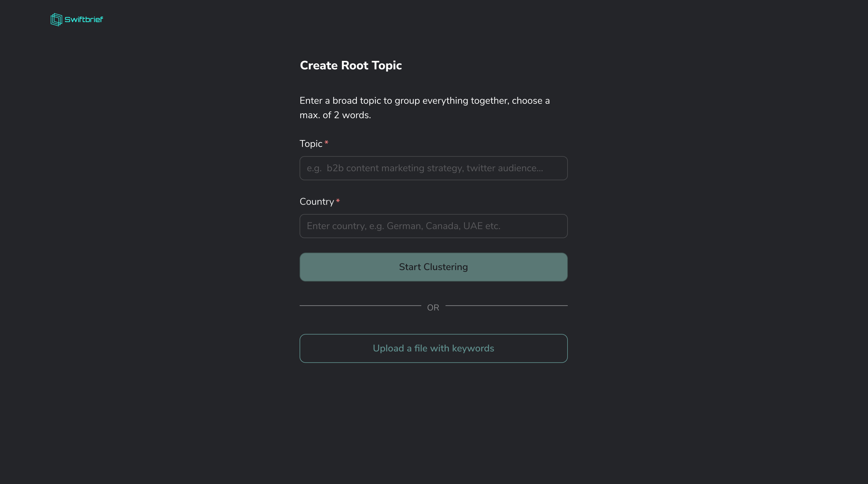Screen dimensions: 868x484
Task: Click the OR divider label
Action: 433,307
